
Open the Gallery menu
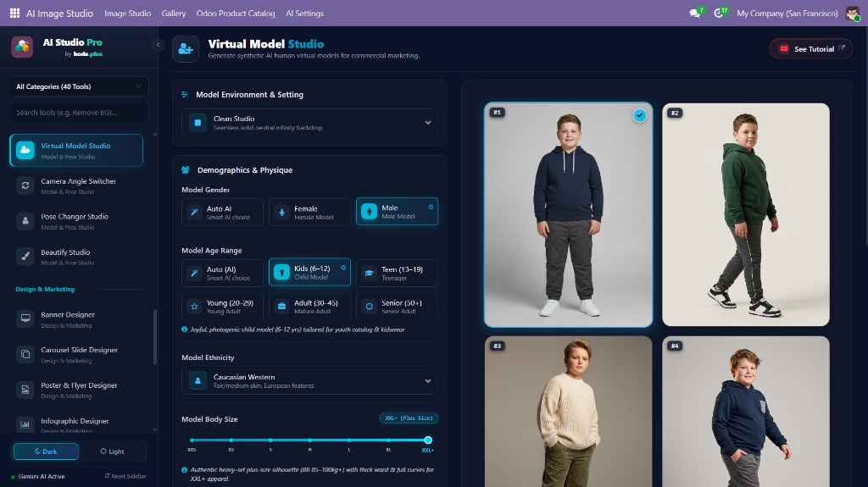174,14
